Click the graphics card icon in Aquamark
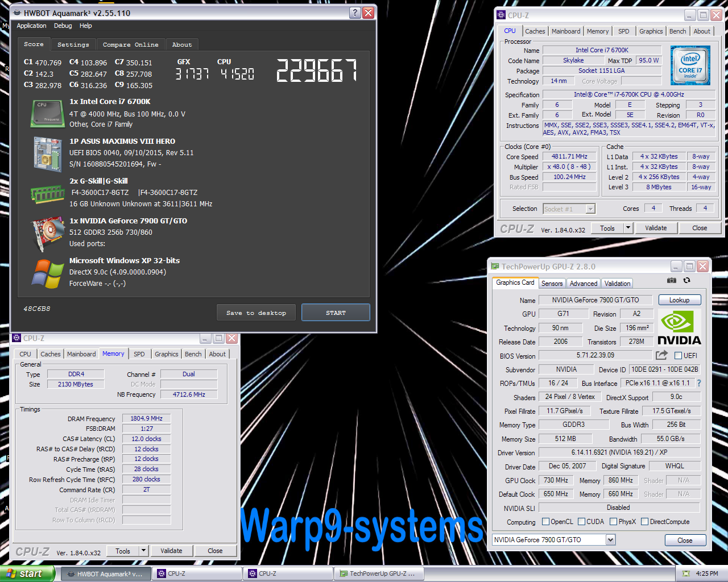 (x=48, y=234)
